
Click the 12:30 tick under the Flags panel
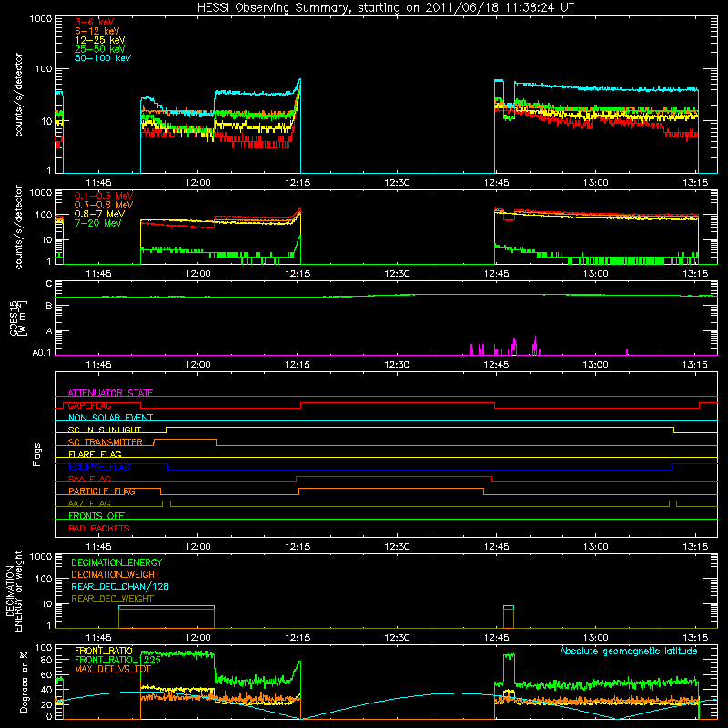click(x=397, y=547)
